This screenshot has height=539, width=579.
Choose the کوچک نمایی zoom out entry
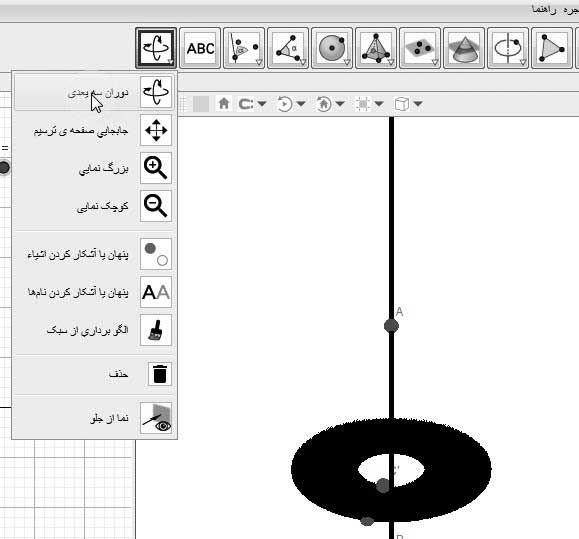pos(94,206)
